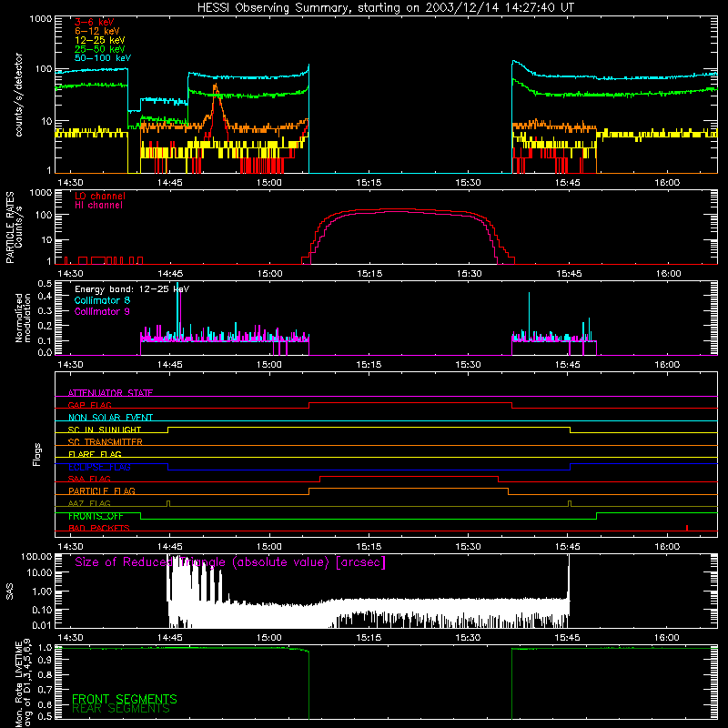Image resolution: width=728 pixels, height=728 pixels.
Task: Select the red '3-6 keV' legend label
Action: [x=95, y=22]
